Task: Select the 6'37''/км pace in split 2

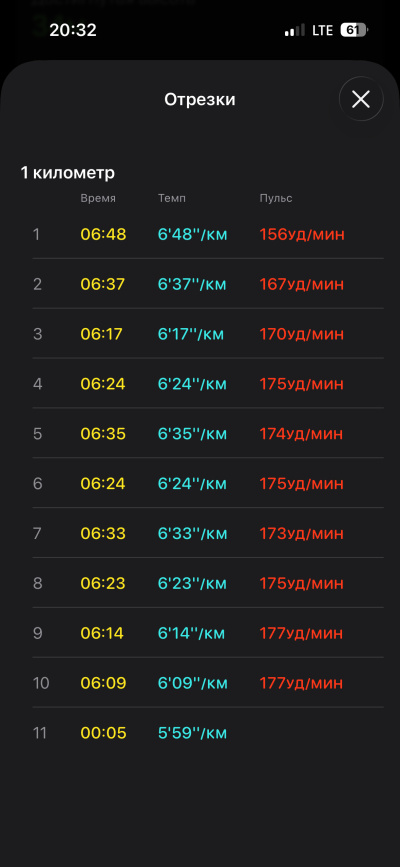Action: coord(192,284)
